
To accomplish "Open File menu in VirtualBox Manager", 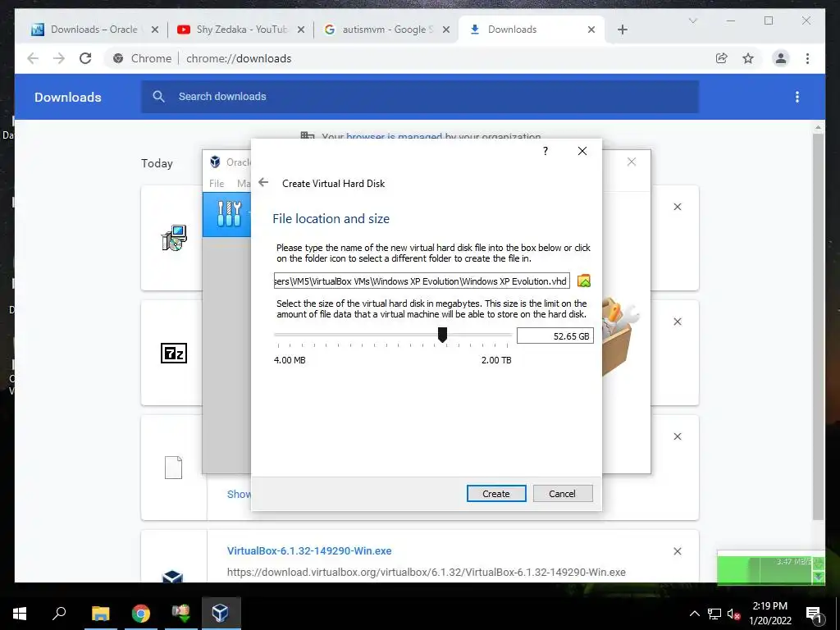I will [217, 183].
